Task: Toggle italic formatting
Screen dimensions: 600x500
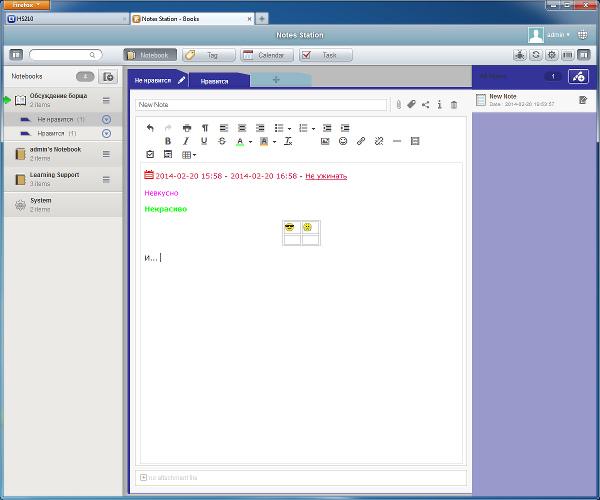Action: click(x=186, y=141)
